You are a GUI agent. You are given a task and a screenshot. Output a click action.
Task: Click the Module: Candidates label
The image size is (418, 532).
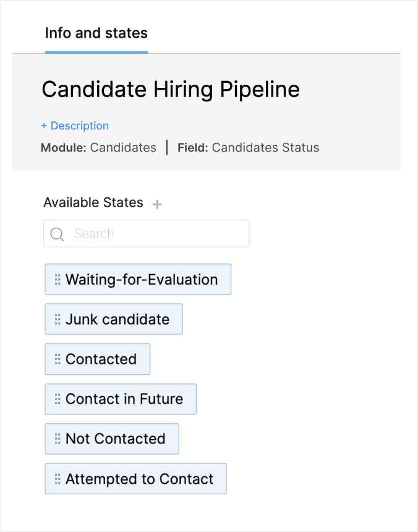tap(98, 148)
